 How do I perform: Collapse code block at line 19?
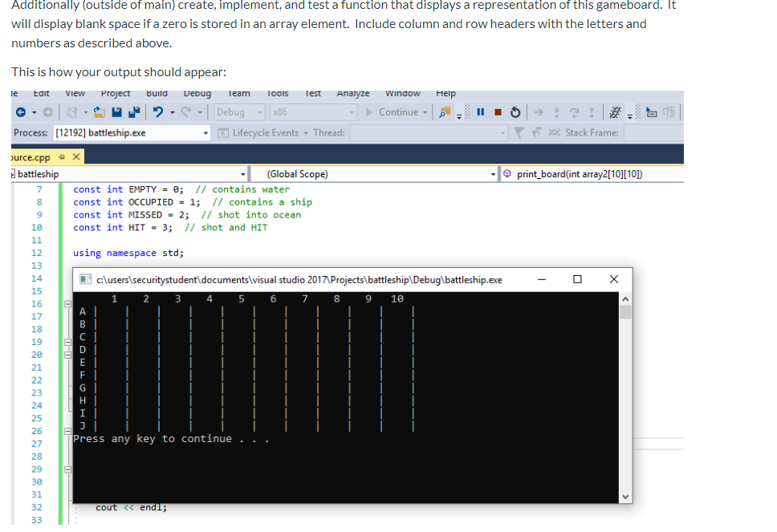click(x=68, y=342)
